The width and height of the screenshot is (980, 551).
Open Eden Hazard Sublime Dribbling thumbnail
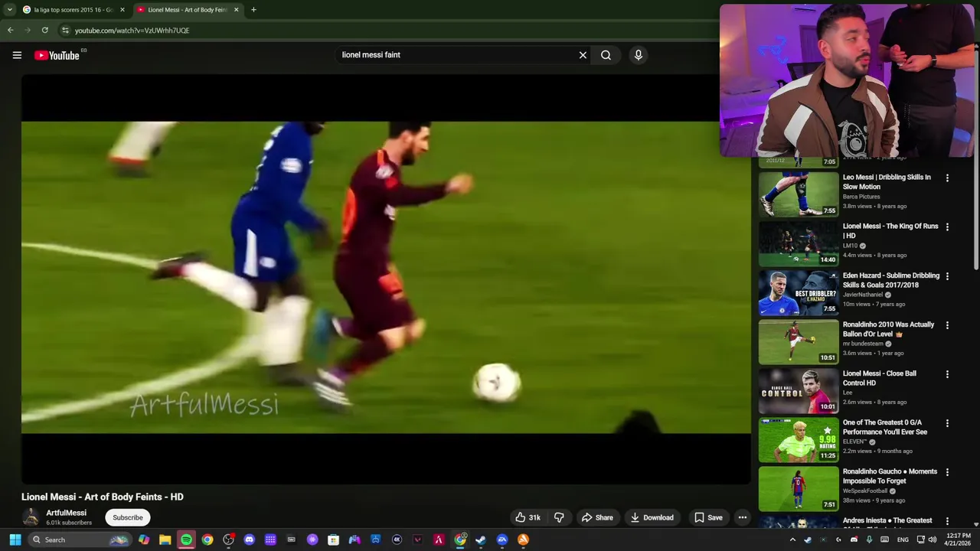(799, 292)
